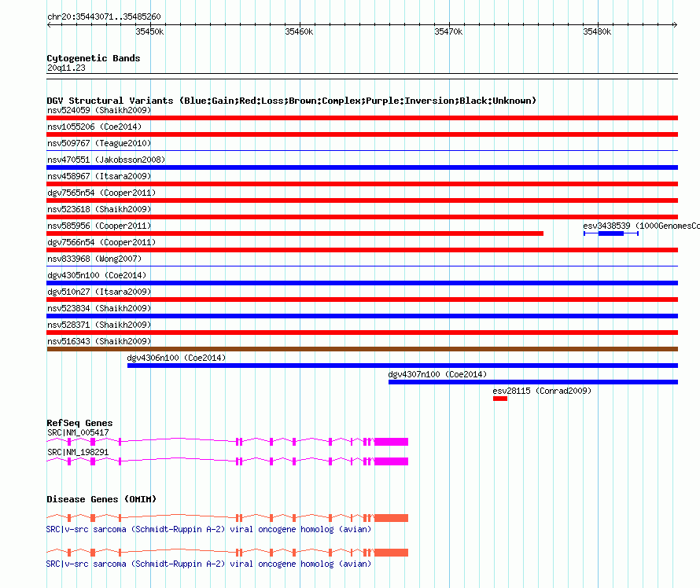Click the DGV Structural Variants track title
The width and height of the screenshot is (700, 588).
point(292,101)
